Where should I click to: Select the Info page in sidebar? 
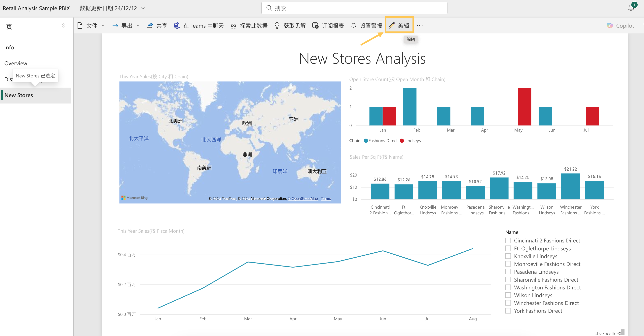point(9,47)
